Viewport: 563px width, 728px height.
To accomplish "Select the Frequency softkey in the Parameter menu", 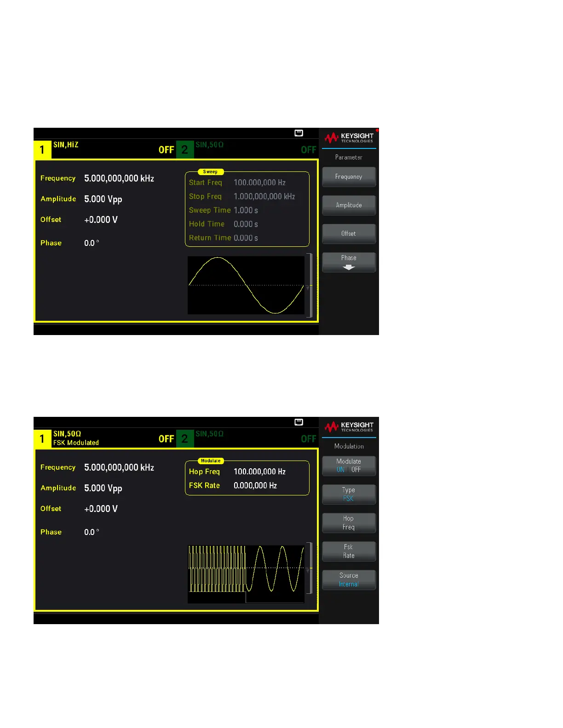I will 349,176.
